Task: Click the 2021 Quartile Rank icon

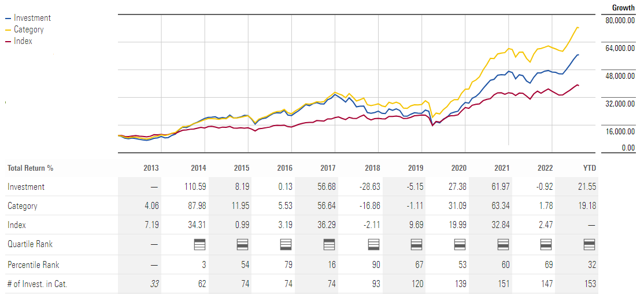Action: [502, 245]
